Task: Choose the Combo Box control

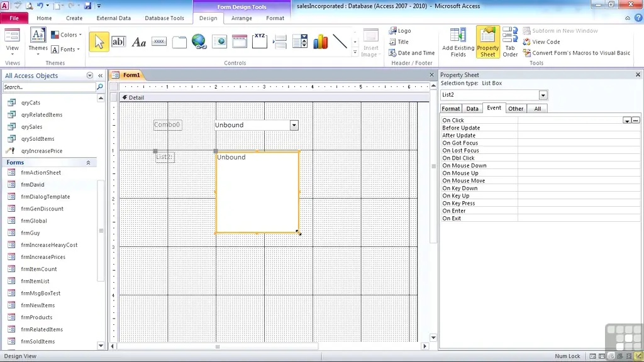Action: click(x=300, y=42)
